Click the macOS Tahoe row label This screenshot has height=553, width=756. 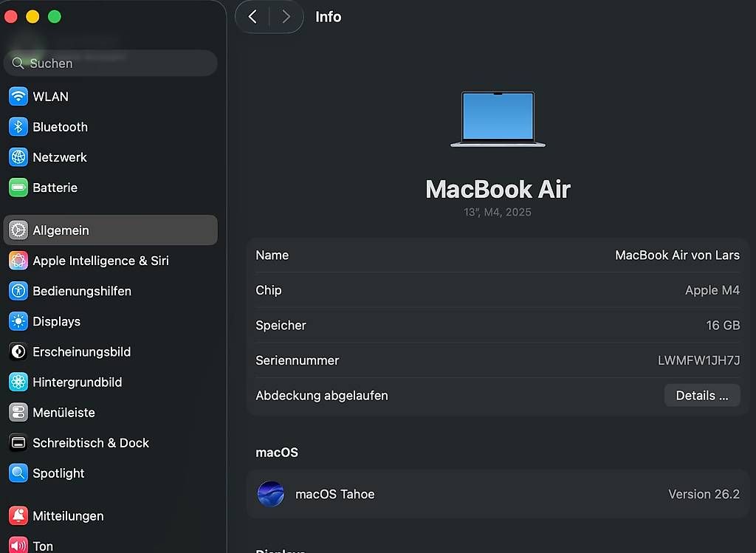[x=335, y=494]
